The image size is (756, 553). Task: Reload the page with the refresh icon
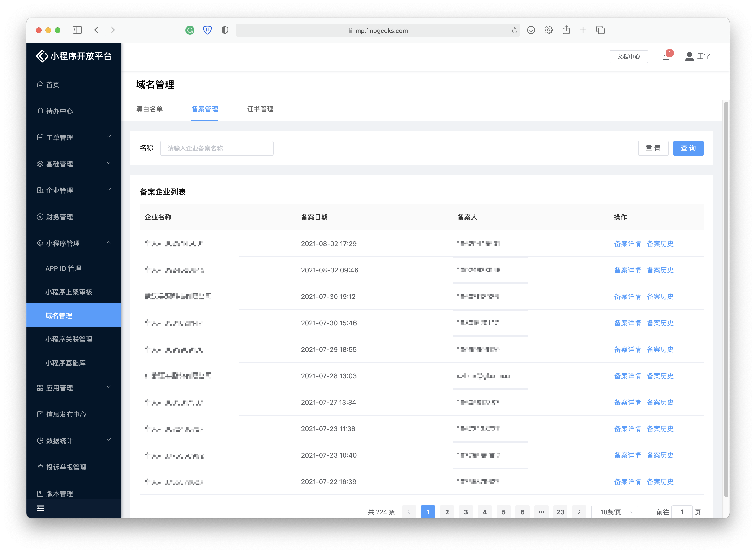514,31
